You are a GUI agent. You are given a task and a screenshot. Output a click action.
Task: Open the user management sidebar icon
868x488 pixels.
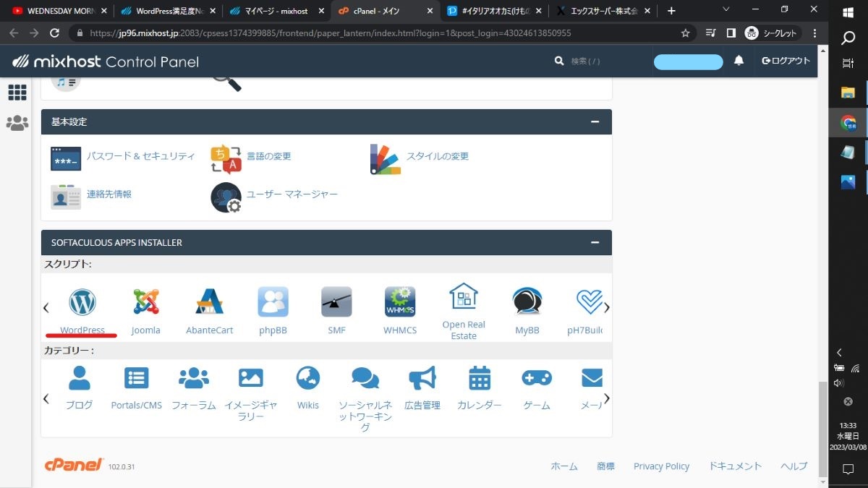17,123
